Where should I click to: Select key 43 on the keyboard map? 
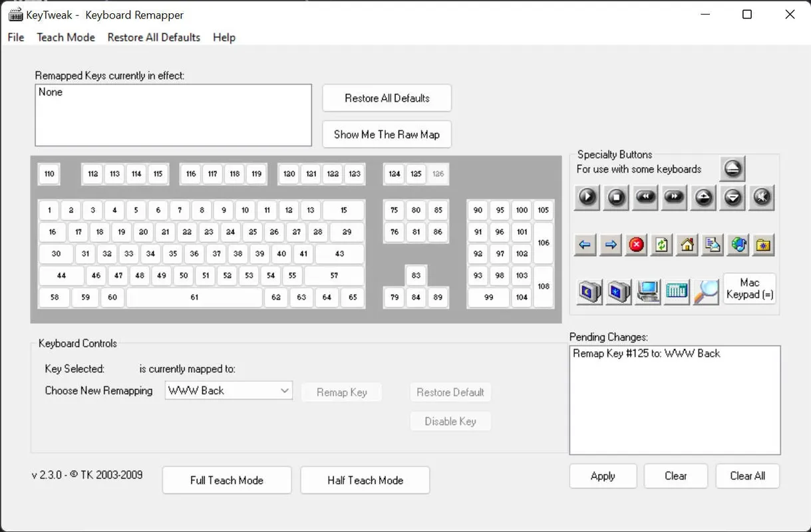[x=340, y=254]
